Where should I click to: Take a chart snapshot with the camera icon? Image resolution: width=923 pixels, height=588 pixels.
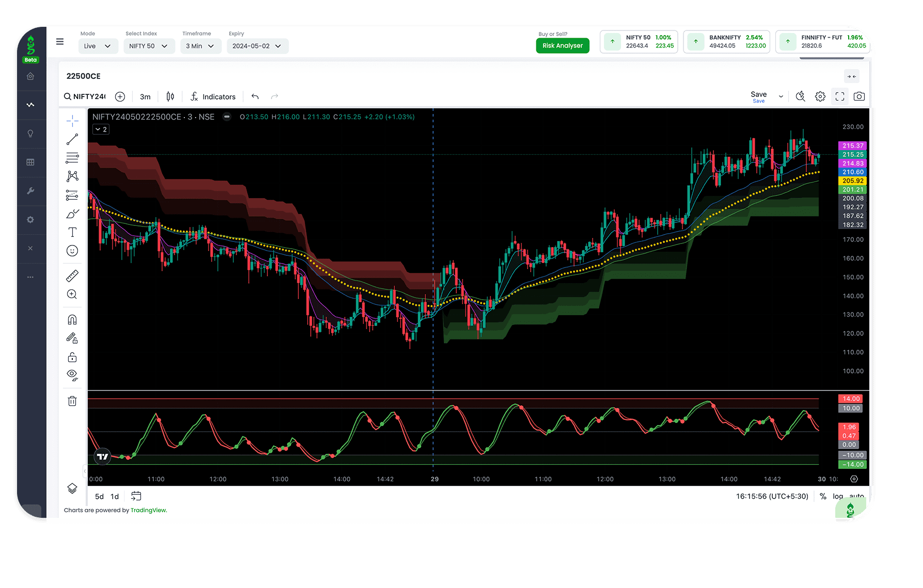coord(858,96)
